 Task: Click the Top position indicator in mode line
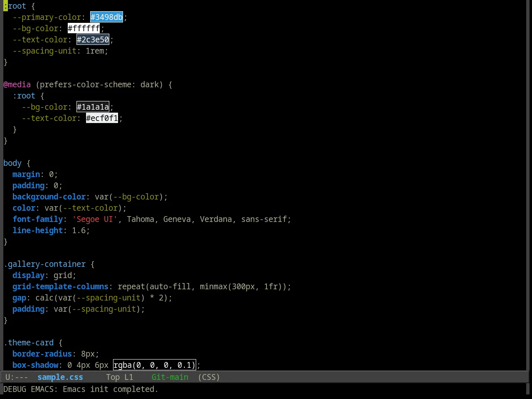pyautogui.click(x=113, y=377)
